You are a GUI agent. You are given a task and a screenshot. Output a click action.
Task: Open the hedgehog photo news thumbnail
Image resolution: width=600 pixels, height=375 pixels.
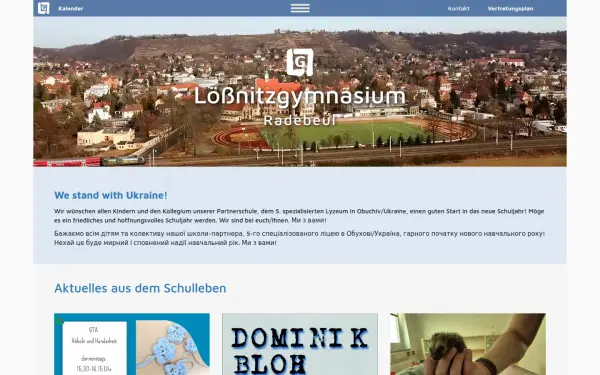(x=468, y=344)
